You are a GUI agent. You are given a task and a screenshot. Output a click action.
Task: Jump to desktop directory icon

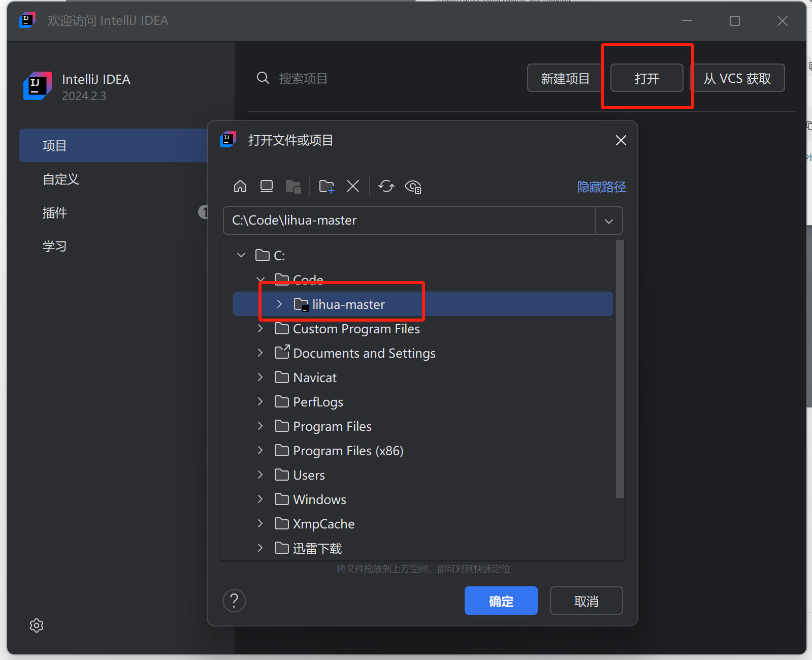pyautogui.click(x=267, y=186)
